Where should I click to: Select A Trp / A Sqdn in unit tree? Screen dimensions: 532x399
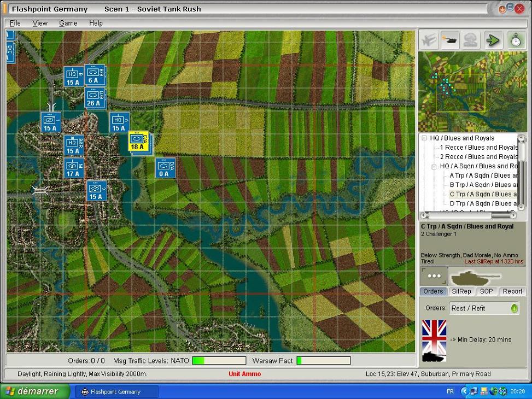click(483, 175)
